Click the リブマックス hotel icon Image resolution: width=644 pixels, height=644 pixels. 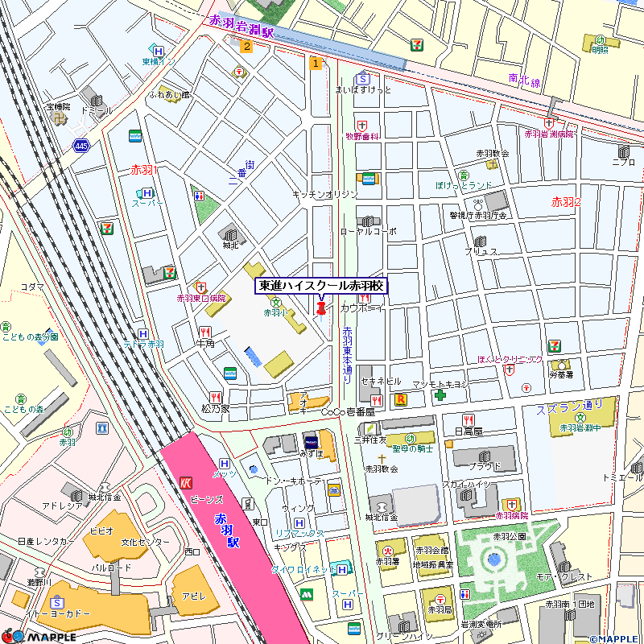[x=299, y=523]
